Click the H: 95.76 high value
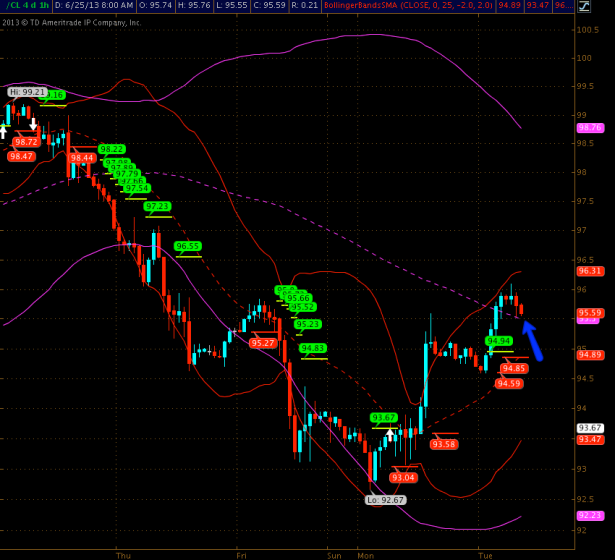 point(194,5)
